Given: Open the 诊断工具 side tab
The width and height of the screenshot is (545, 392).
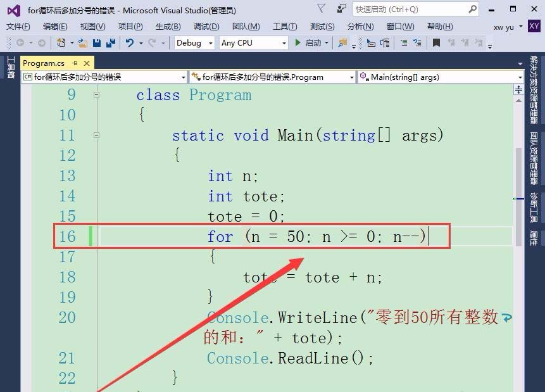Looking at the screenshot, I should pyautogui.click(x=534, y=207).
